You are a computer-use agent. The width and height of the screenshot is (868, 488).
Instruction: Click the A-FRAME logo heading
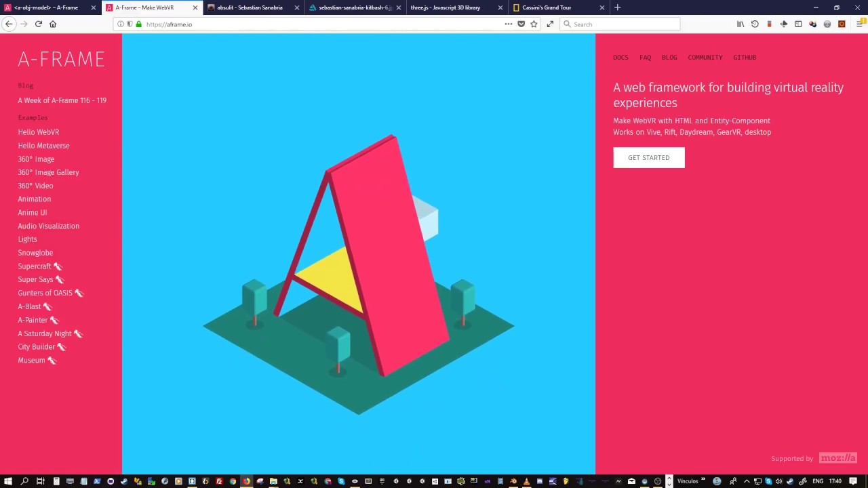[x=61, y=60]
